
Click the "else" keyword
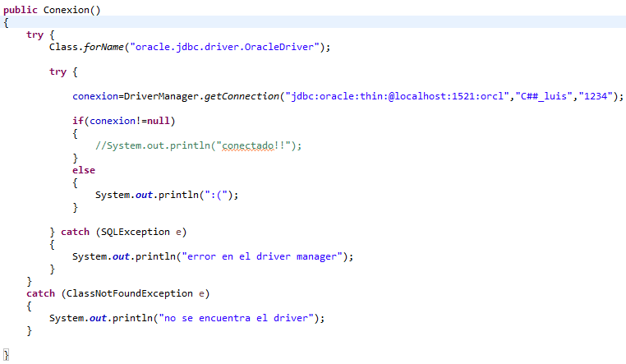[84, 170]
